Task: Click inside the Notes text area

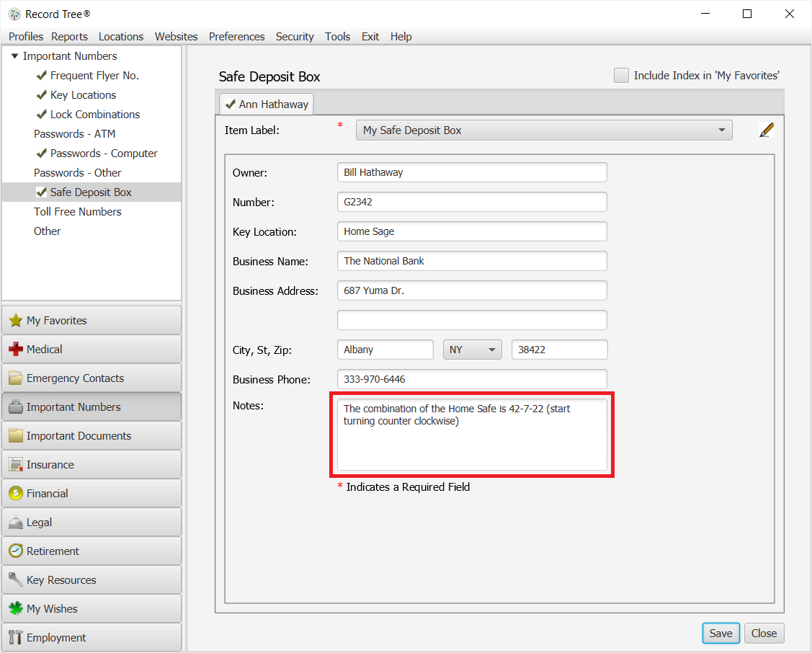Action: 472,436
